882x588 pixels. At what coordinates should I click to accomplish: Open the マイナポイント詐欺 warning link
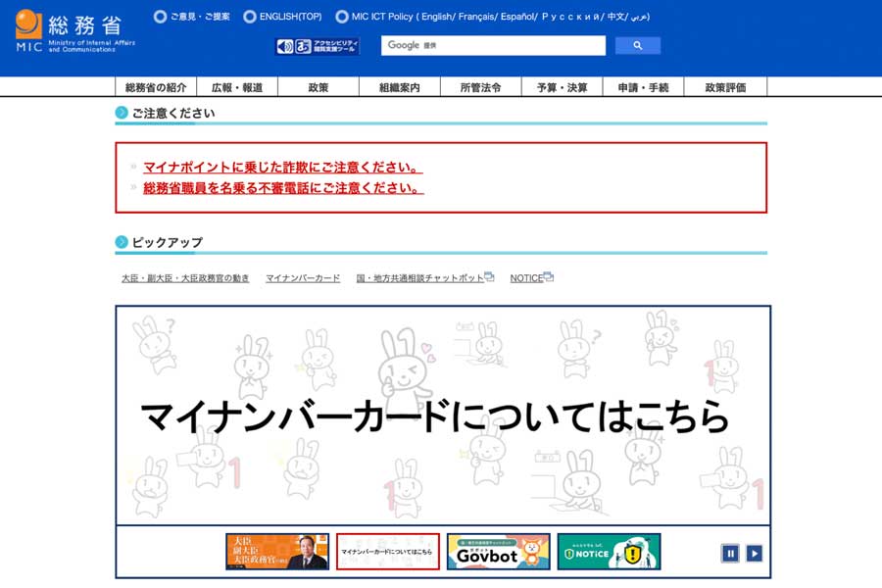(x=283, y=168)
